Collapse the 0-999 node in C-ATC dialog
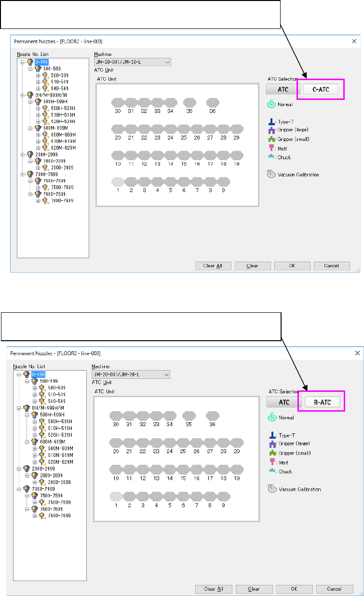 (x=23, y=62)
